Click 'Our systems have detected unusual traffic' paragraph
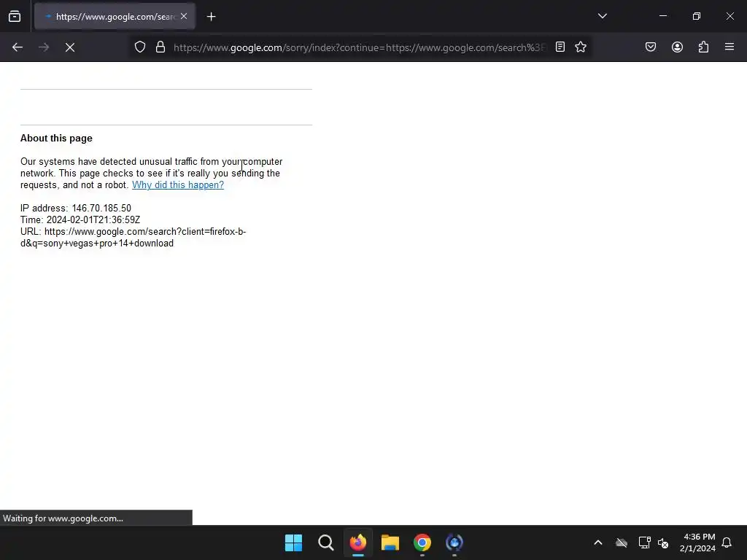747x560 pixels. point(152,174)
